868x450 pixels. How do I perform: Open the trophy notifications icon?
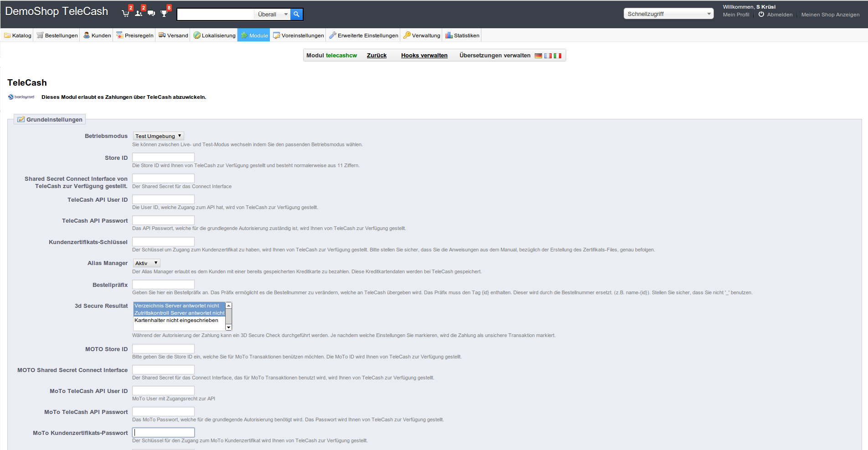pos(164,14)
